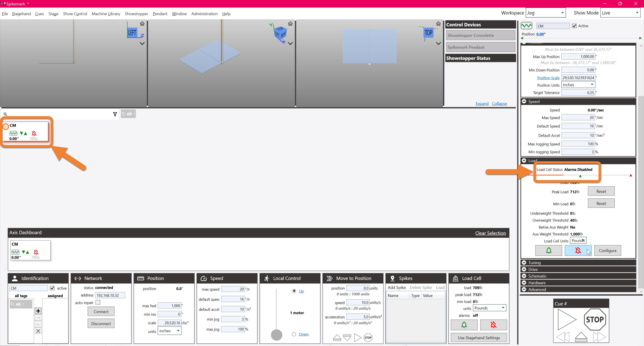Image resolution: width=644 pixels, height=346 pixels.
Task: Disable load cell alarms in properties panel
Action: (578, 250)
